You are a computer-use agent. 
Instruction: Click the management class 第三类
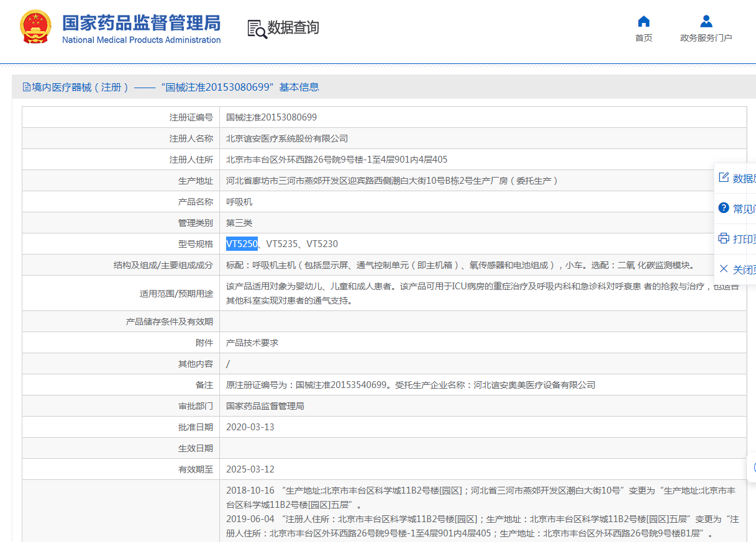239,223
